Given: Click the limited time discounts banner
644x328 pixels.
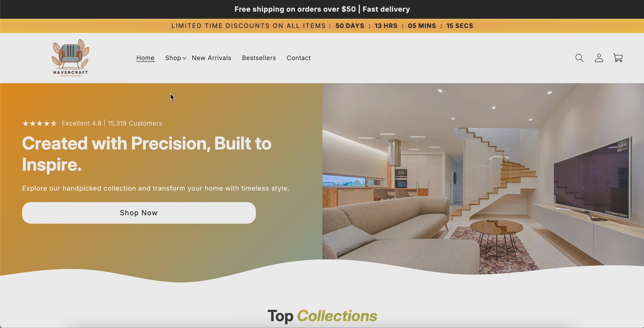Looking at the screenshot, I should (x=322, y=26).
